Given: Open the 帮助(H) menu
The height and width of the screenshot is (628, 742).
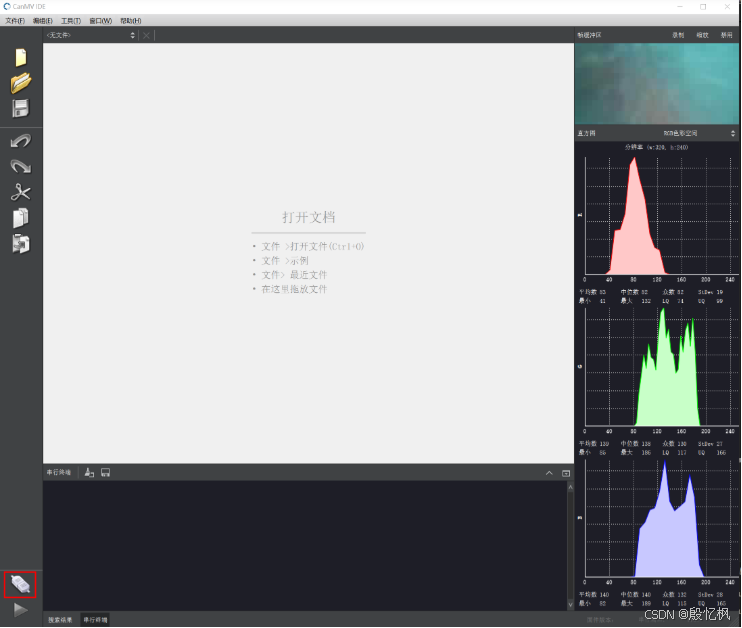Looking at the screenshot, I should click(131, 21).
